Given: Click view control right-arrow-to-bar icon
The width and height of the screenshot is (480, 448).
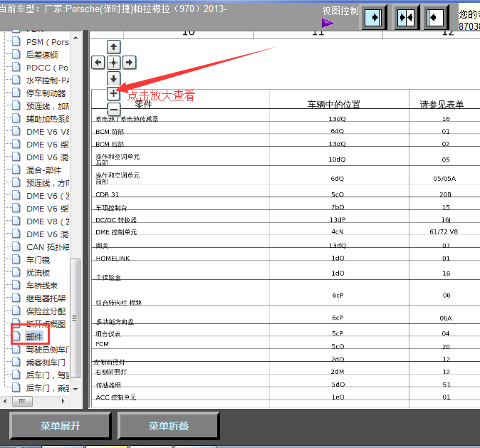Looking at the screenshot, I should click(373, 18).
